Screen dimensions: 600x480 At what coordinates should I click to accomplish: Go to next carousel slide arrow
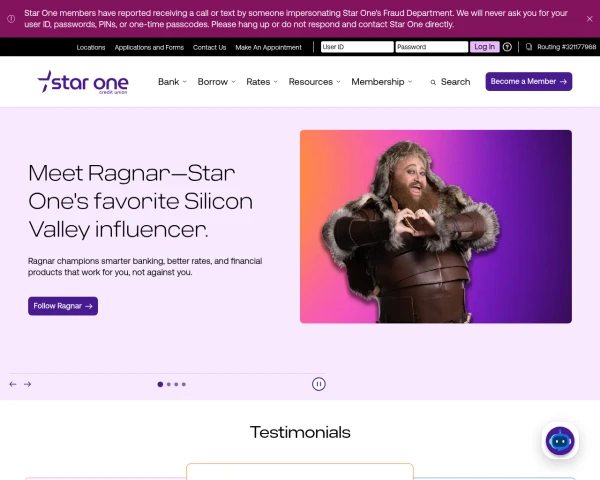coord(28,384)
